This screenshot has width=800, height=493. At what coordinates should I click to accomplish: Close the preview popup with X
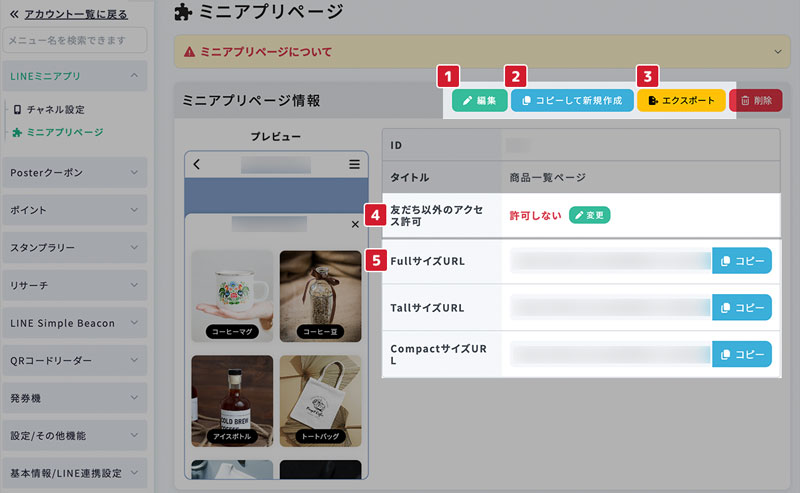point(355,225)
